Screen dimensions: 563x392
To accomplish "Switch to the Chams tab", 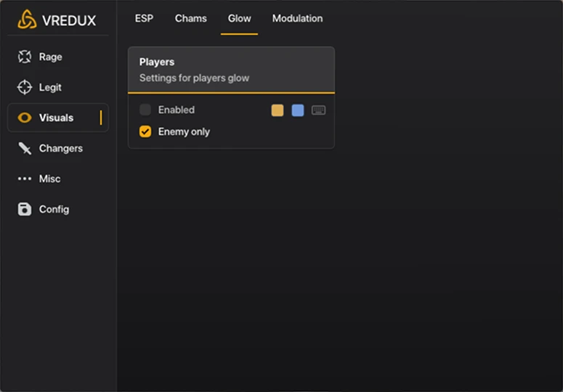I will coord(190,18).
